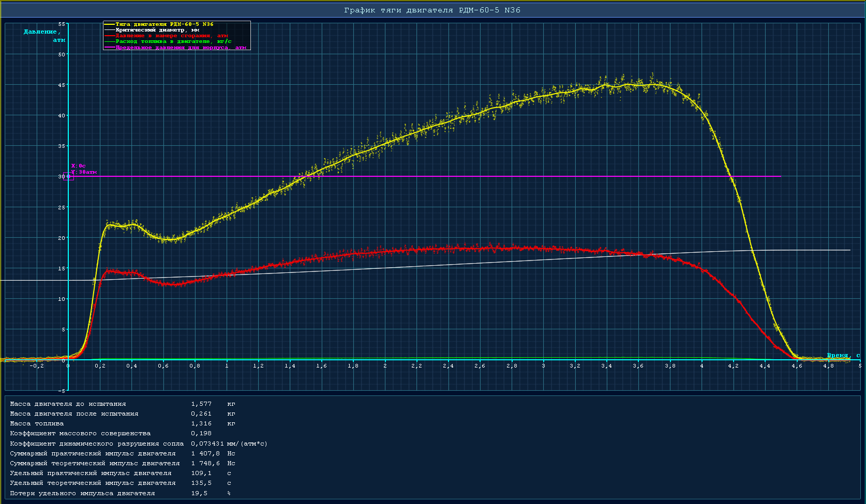Viewport: 866px width, 504px height.
Task: Click the value '109,1' с
Action: pos(201,473)
